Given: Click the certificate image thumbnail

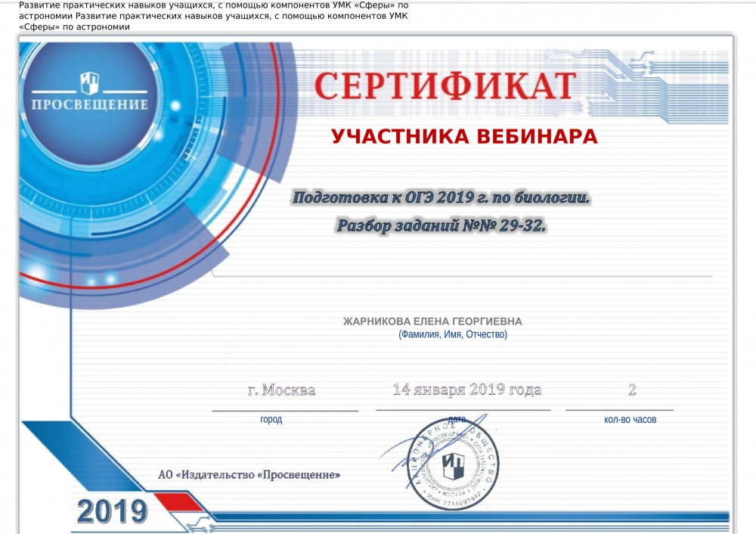Looking at the screenshot, I should click(376, 284).
